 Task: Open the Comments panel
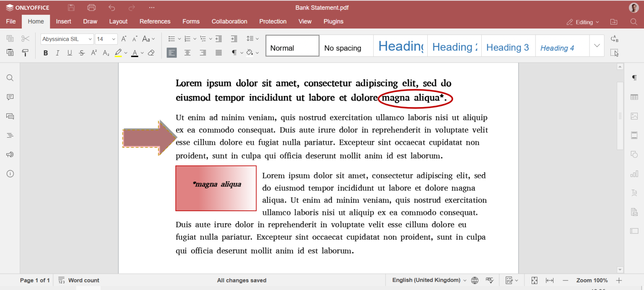pyautogui.click(x=10, y=97)
